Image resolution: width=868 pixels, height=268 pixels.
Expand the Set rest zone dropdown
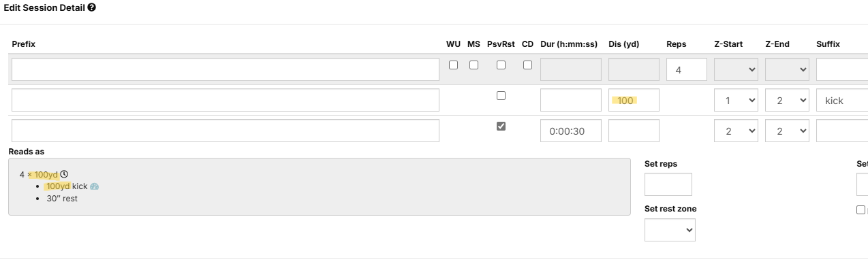click(670, 230)
